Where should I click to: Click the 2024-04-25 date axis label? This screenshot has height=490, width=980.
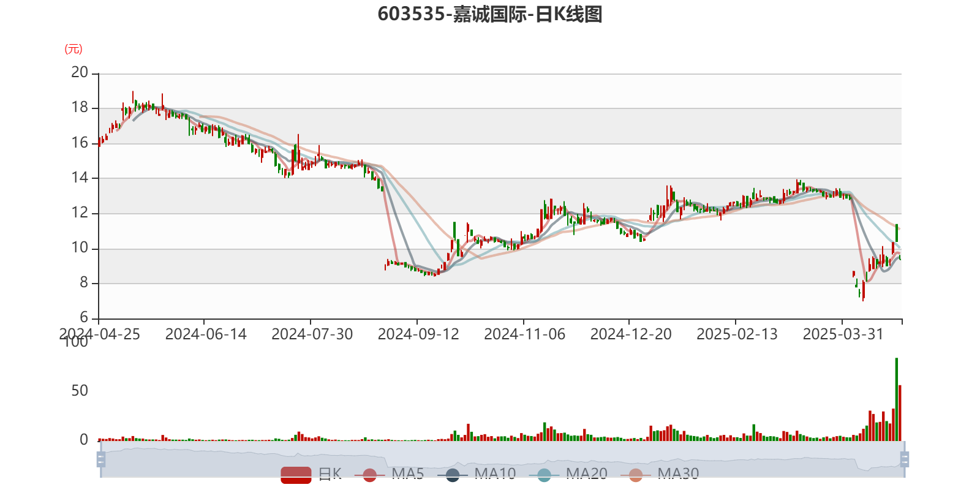pyautogui.click(x=99, y=334)
